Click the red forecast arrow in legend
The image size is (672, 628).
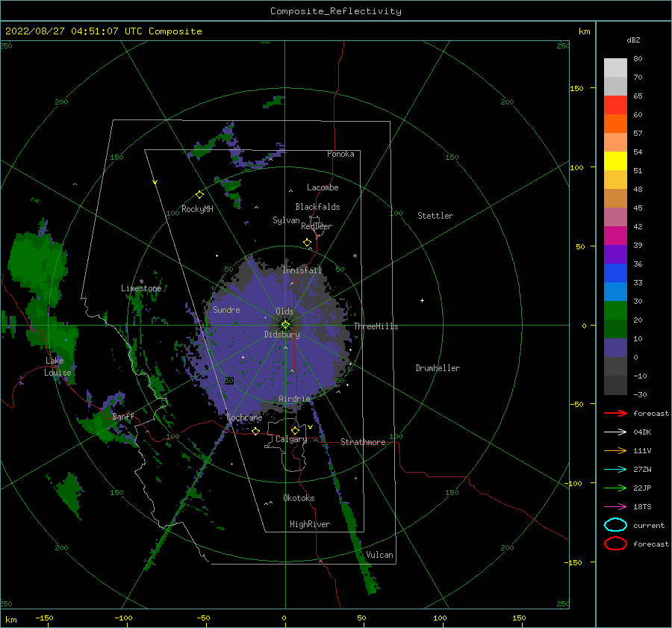click(615, 413)
